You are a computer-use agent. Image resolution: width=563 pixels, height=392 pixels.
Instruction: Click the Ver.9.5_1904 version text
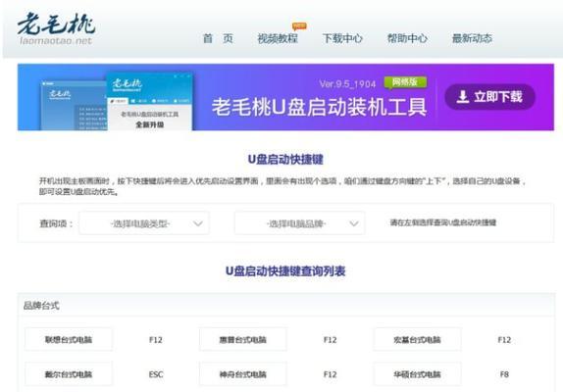347,84
